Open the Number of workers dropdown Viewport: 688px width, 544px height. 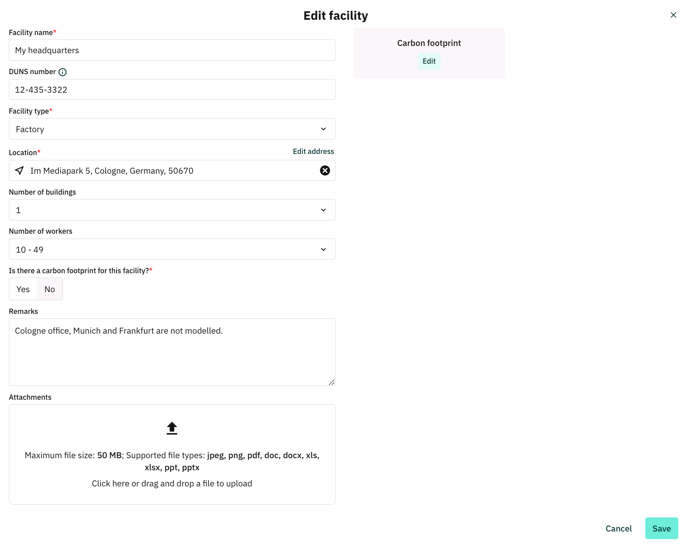tap(172, 249)
